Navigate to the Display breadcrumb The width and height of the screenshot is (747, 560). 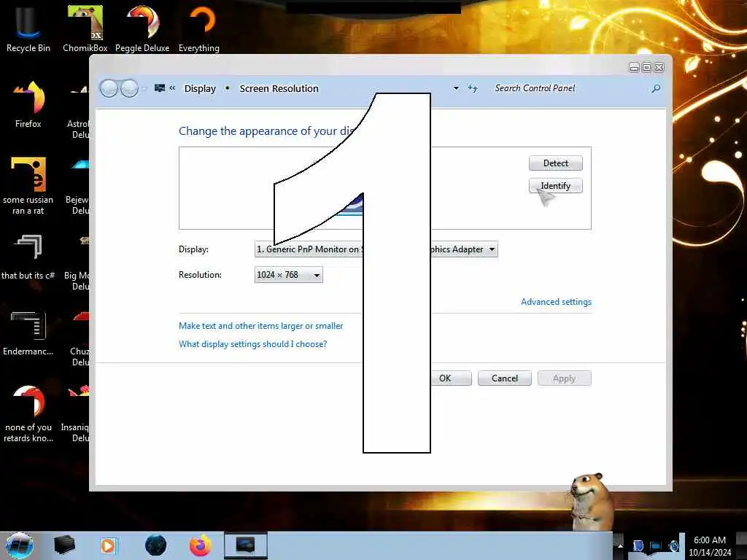[200, 88]
